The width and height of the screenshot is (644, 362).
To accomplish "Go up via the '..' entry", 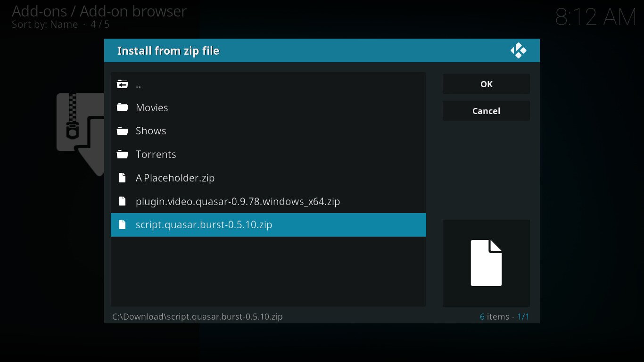I will (268, 84).
